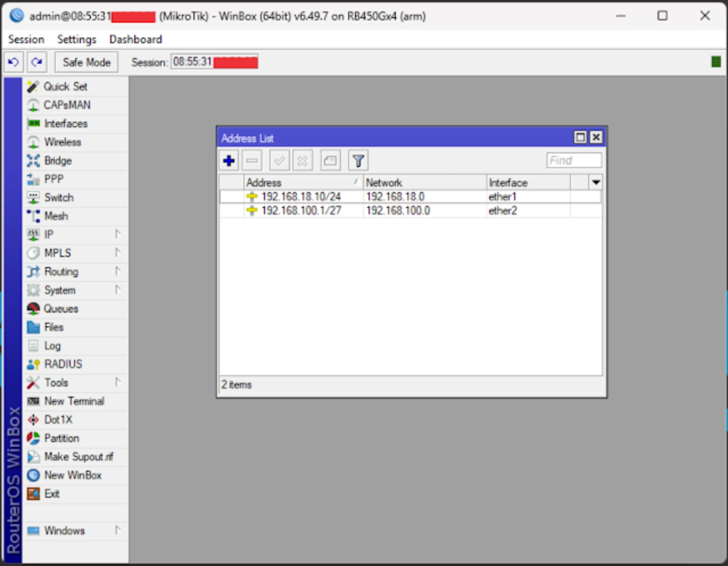Open the Switch menu item
This screenshot has height=566, width=728.
pyautogui.click(x=76, y=197)
